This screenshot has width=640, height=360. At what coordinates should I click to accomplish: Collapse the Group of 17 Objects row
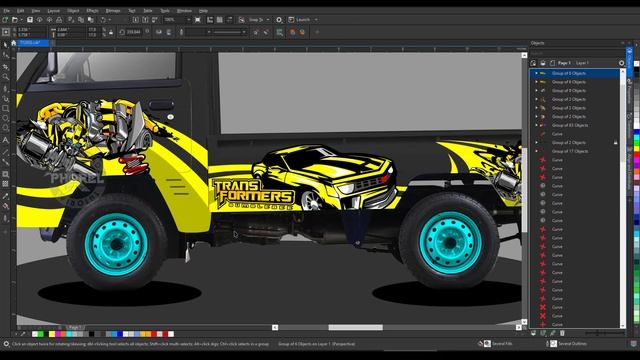coord(536,151)
